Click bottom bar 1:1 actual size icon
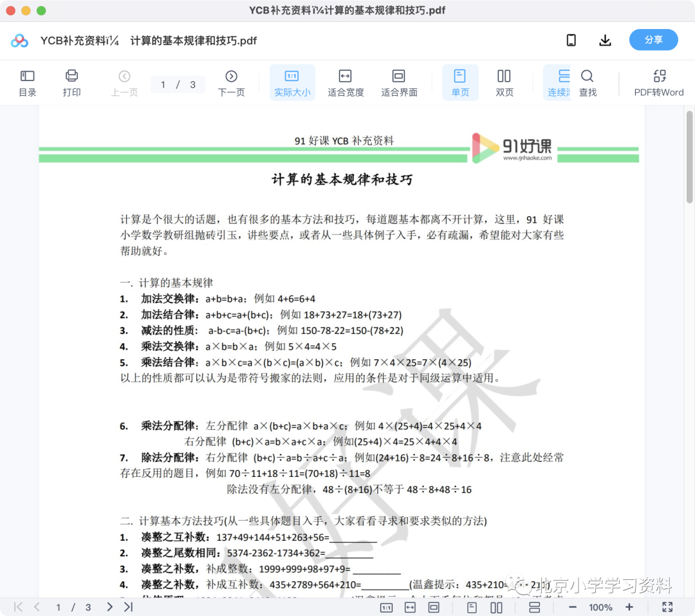The width and height of the screenshot is (695, 616). (387, 608)
